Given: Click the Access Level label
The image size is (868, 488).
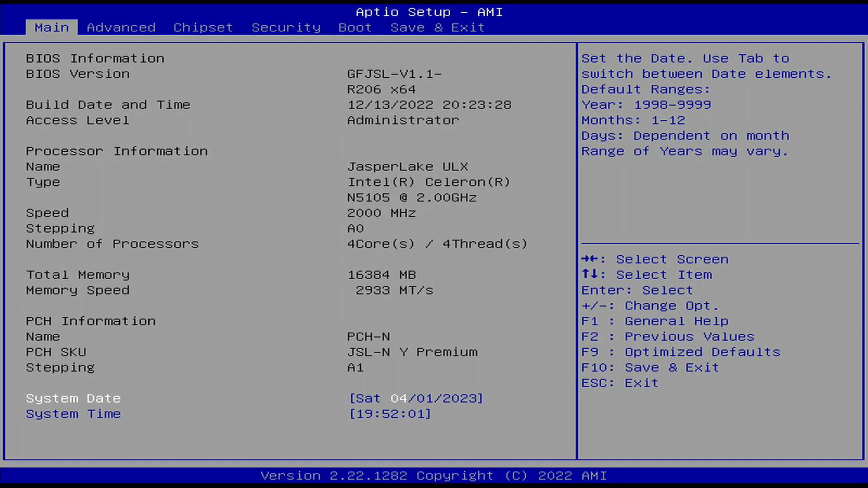Looking at the screenshot, I should pos(77,120).
